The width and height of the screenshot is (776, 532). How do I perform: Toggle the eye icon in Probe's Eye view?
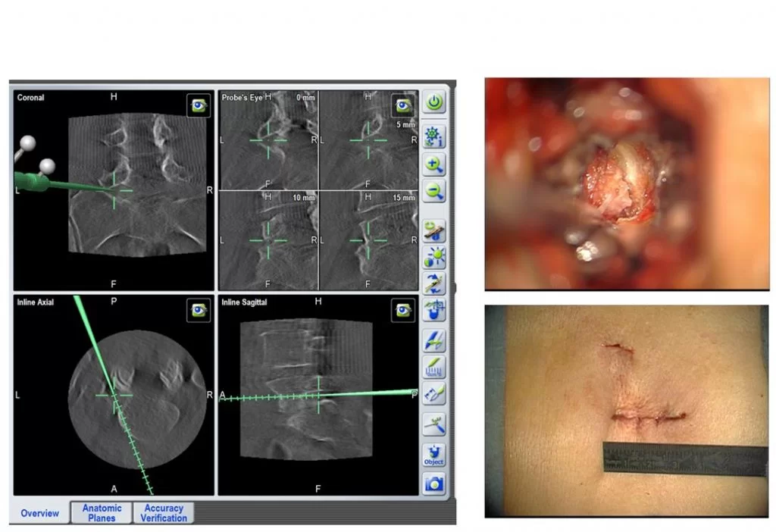403,105
